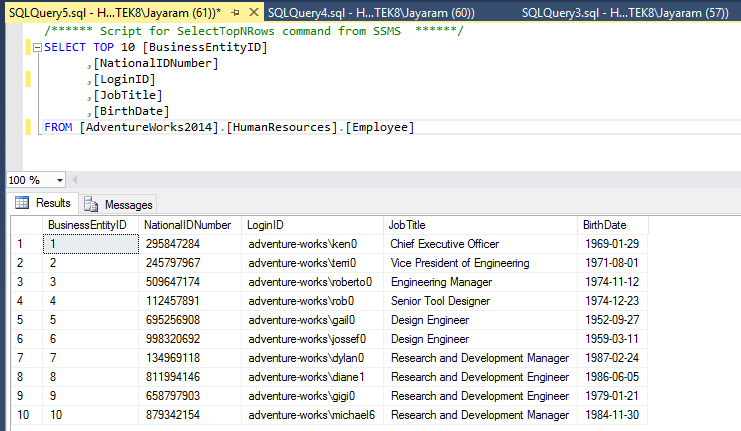Image resolution: width=741 pixels, height=431 pixels.
Task: Click cell 295847284
Action: [x=190, y=244]
